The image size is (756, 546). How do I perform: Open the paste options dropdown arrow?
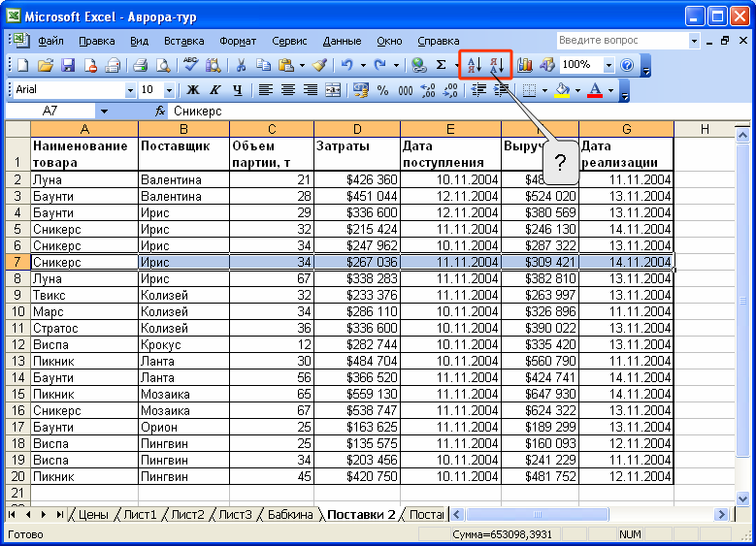pos(303,65)
